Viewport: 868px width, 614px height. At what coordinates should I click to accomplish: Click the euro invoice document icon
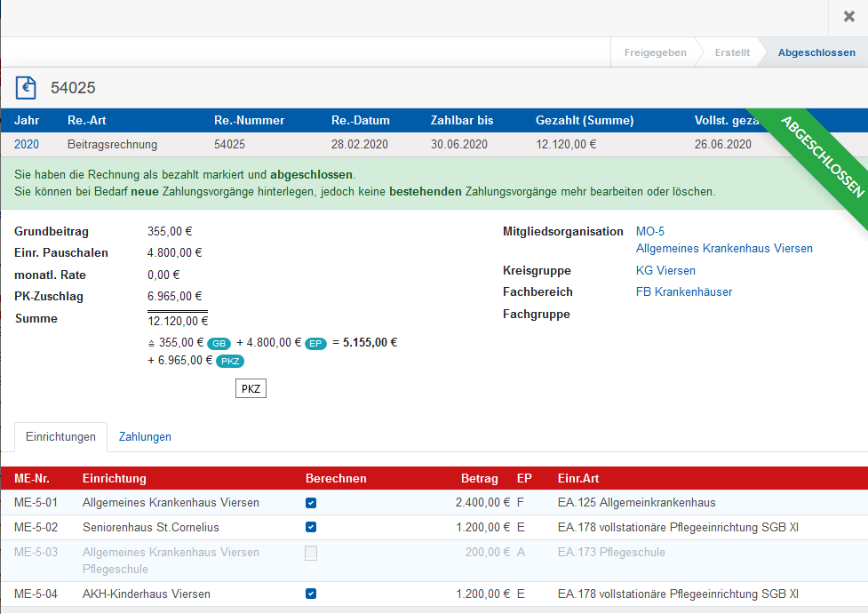click(27, 87)
